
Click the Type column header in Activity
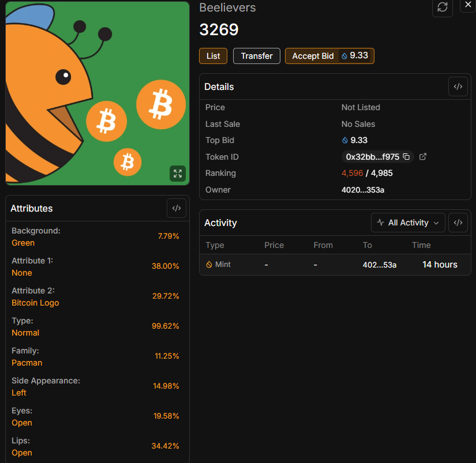(x=215, y=245)
